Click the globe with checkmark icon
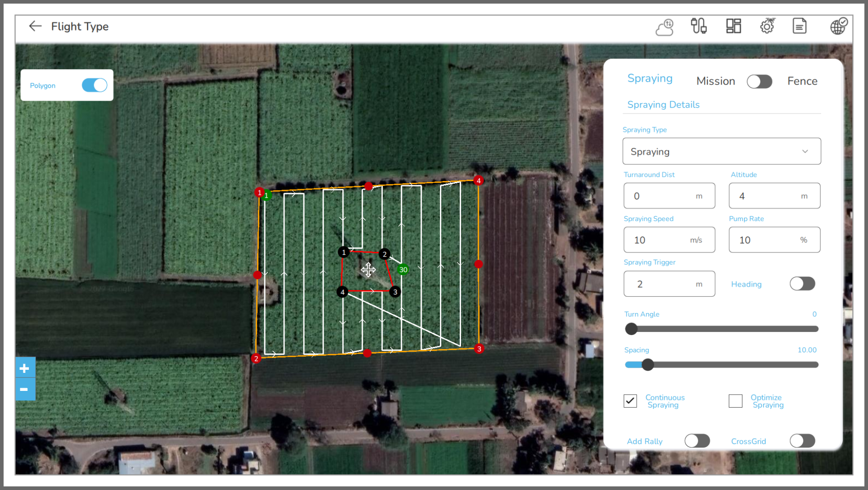The height and width of the screenshot is (490, 868). (839, 26)
